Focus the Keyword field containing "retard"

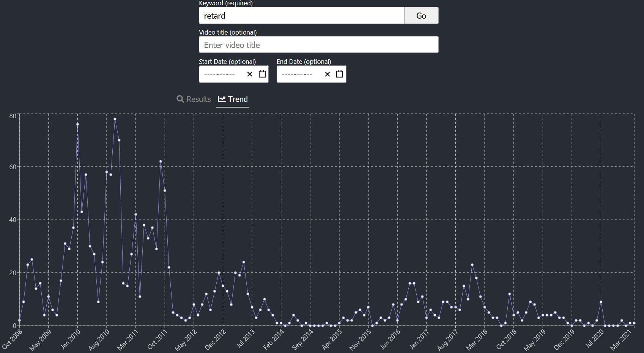pyautogui.click(x=301, y=16)
